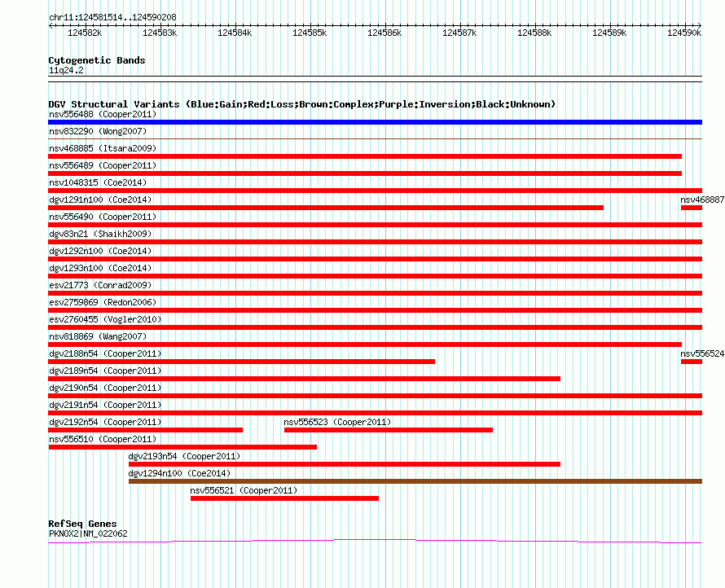Click the chr11:124581514..124590208 coordinates
Viewport: 725px width, 588px height.
point(112,17)
